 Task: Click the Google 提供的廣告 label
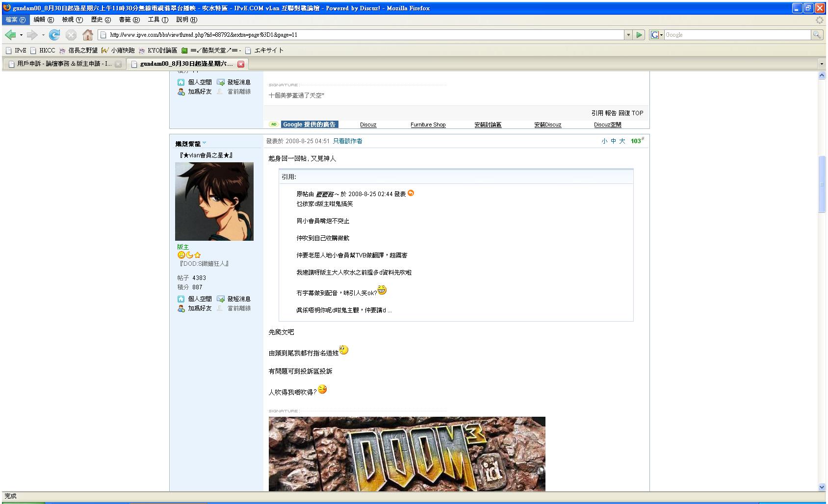click(310, 125)
